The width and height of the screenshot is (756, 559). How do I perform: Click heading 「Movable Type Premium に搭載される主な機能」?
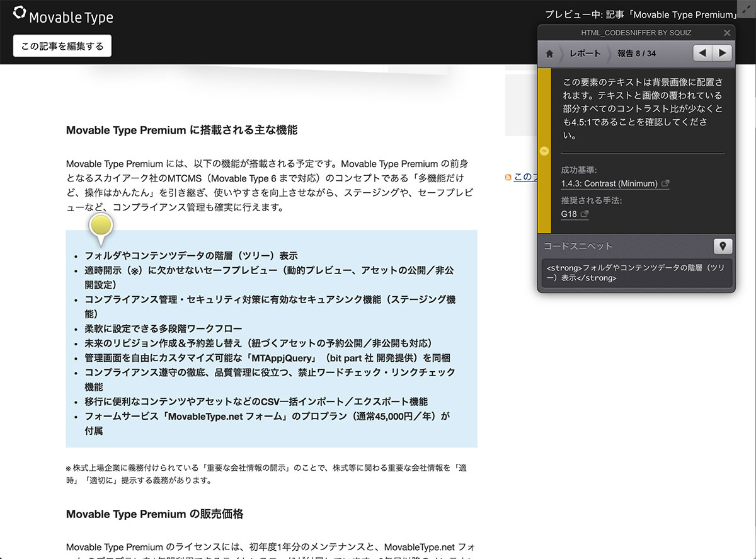click(x=181, y=130)
